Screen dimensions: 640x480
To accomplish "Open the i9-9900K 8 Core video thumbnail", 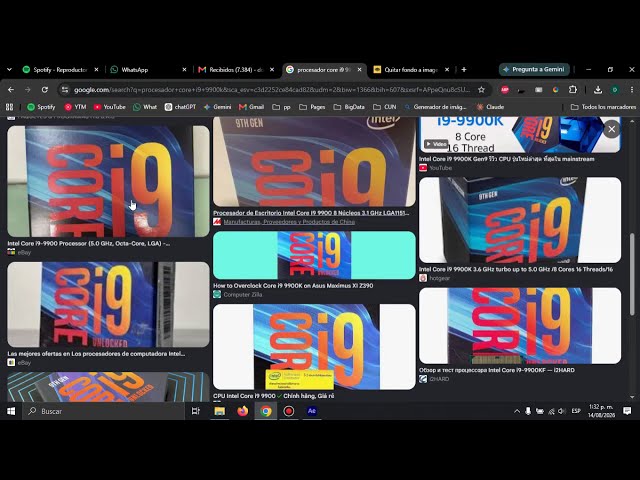I will click(x=520, y=135).
